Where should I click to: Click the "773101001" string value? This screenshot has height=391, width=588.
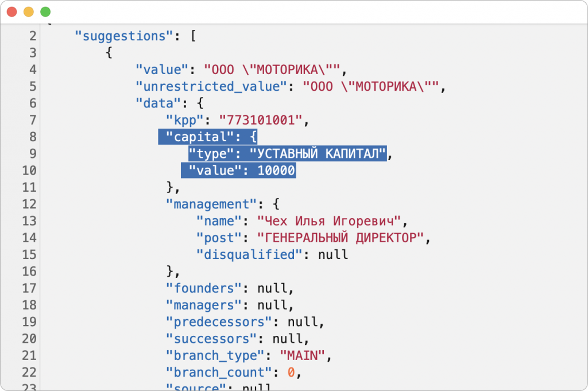264,120
